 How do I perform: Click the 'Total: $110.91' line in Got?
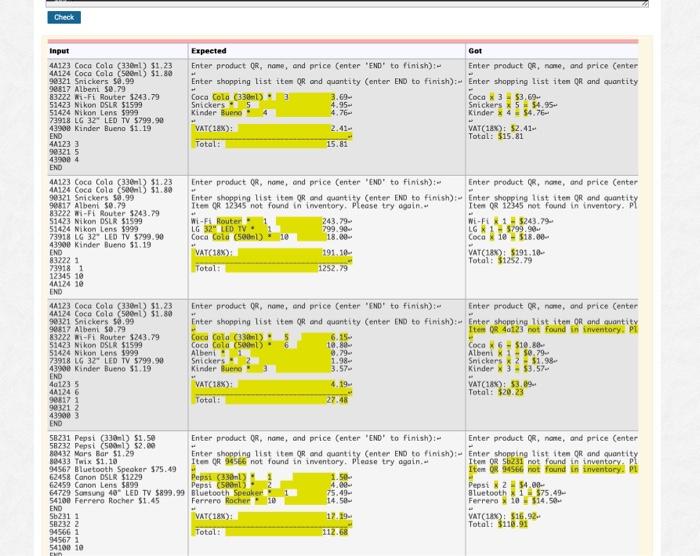click(x=498, y=524)
